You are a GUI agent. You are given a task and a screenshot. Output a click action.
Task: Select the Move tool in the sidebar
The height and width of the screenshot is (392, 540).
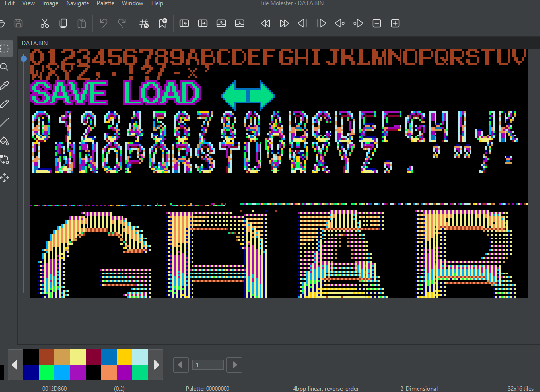coord(5,178)
